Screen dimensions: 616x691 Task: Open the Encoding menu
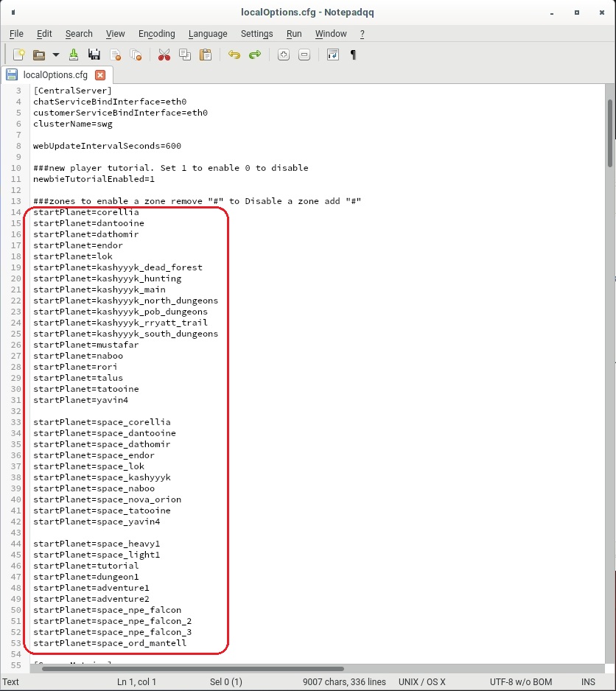pos(156,33)
